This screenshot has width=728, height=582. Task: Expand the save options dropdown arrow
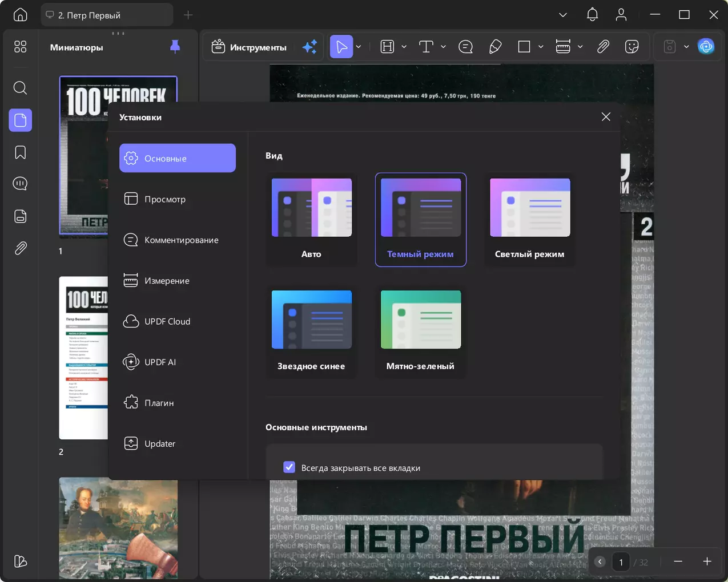pyautogui.click(x=686, y=47)
